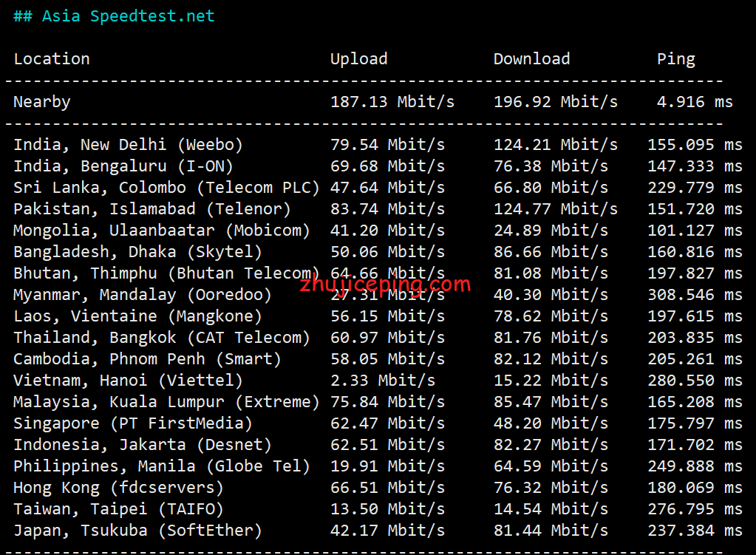Click the Singapore (PT FirstMedia) entry

click(132, 423)
